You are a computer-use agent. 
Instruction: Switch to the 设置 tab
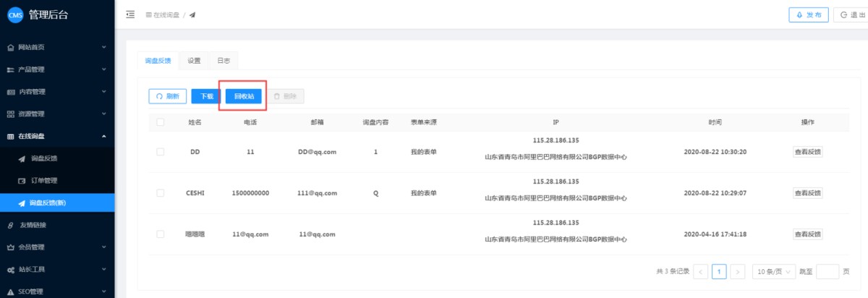(194, 61)
